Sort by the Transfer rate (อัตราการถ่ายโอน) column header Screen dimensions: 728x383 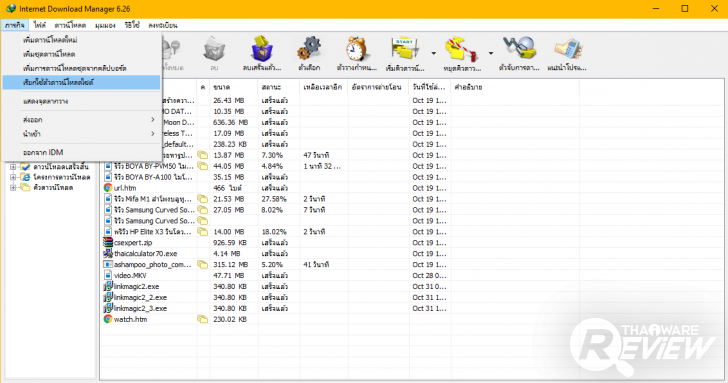point(378,87)
